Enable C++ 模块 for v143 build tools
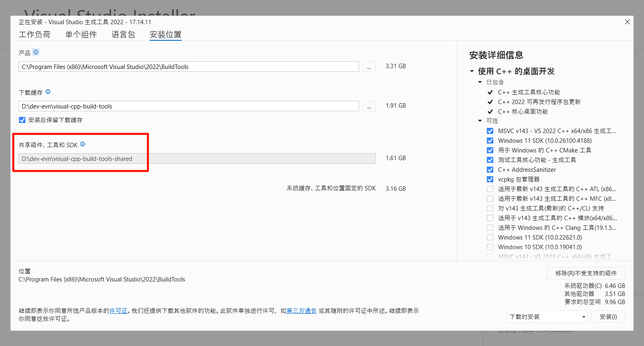This screenshot has width=644, height=346. coord(490,218)
